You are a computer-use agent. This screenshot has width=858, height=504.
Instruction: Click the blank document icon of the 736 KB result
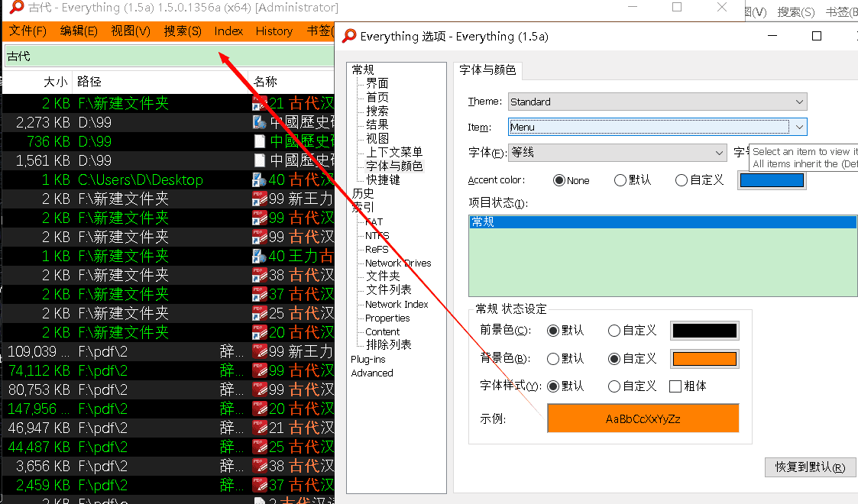(259, 141)
